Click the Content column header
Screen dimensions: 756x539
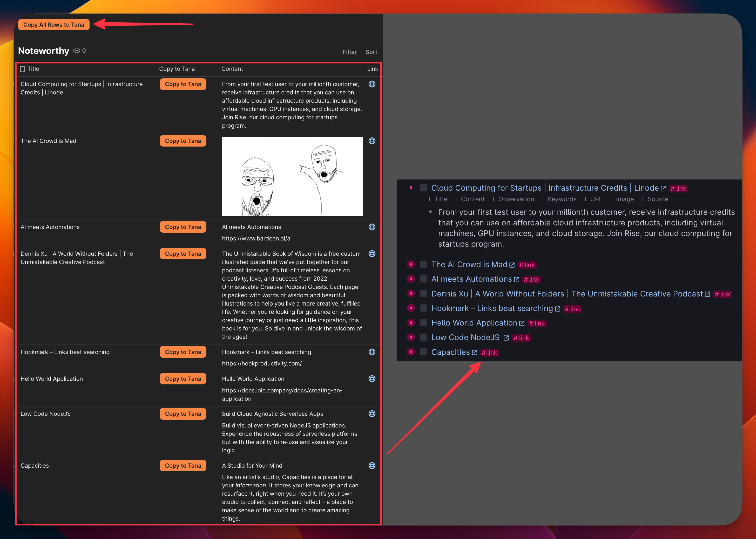click(232, 69)
